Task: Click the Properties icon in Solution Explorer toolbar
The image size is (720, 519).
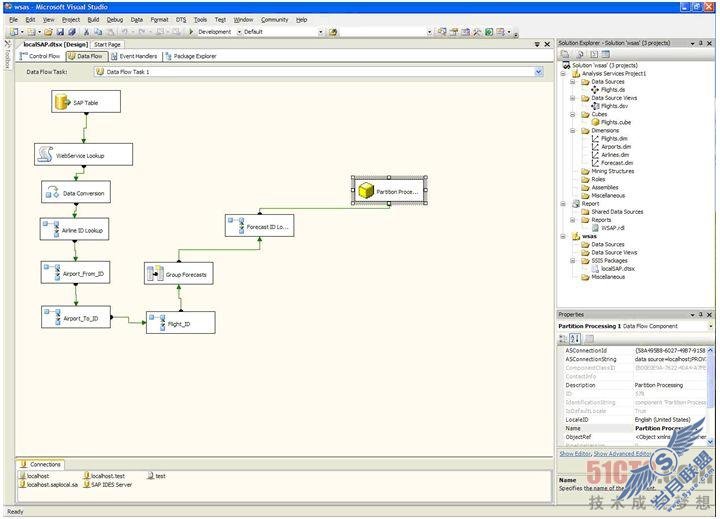Action: [565, 54]
